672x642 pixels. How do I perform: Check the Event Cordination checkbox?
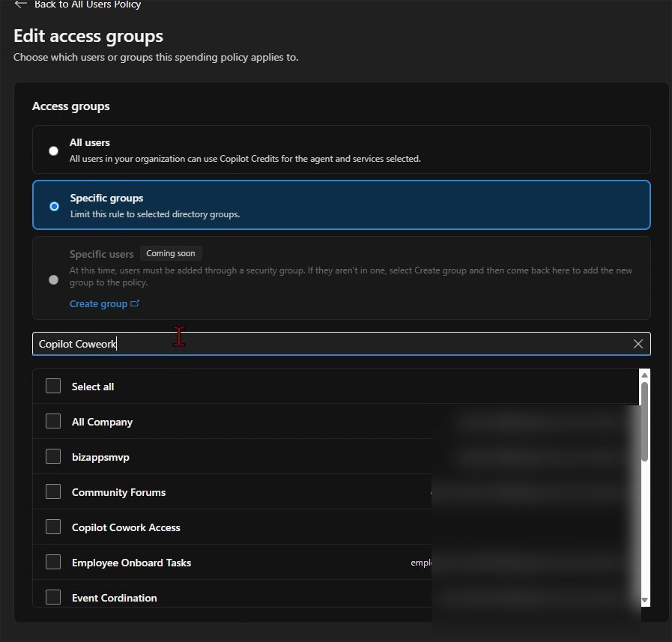(x=53, y=597)
